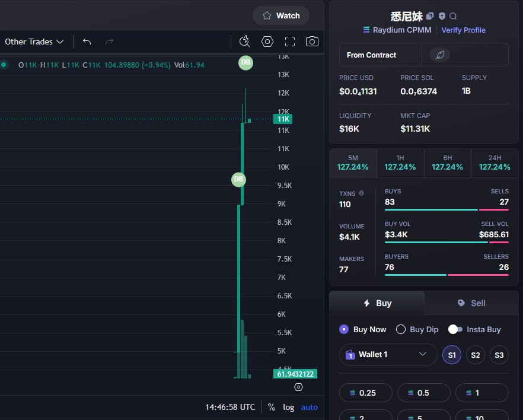
Task: Select the 1H change tab
Action: tap(400, 163)
